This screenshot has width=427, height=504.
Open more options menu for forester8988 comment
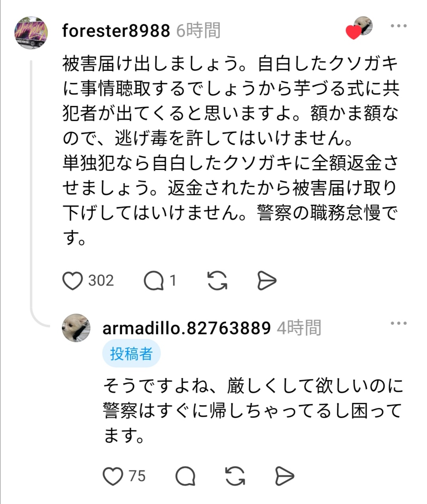399,26
